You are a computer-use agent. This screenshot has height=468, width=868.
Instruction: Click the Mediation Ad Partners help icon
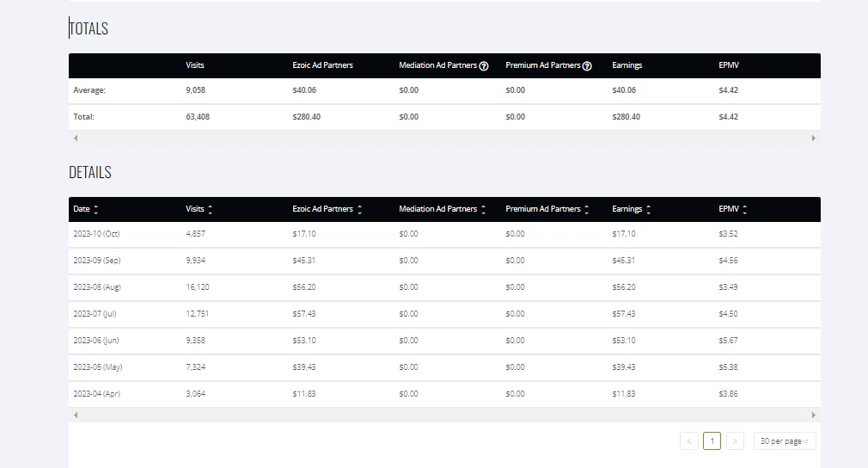click(x=484, y=66)
